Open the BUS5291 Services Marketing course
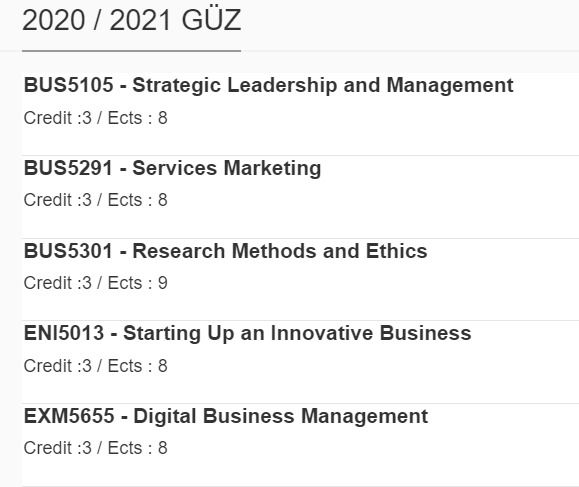This screenshot has height=487, width=579. point(172,168)
